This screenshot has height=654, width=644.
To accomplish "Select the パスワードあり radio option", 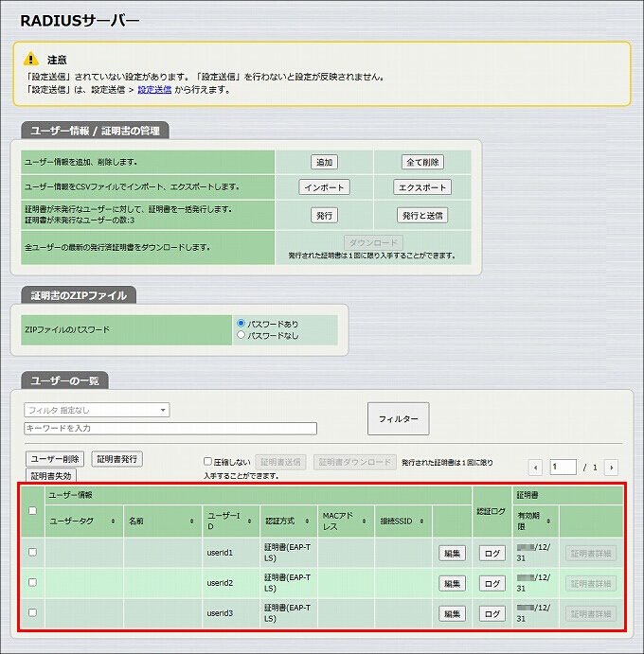I will coord(241,324).
